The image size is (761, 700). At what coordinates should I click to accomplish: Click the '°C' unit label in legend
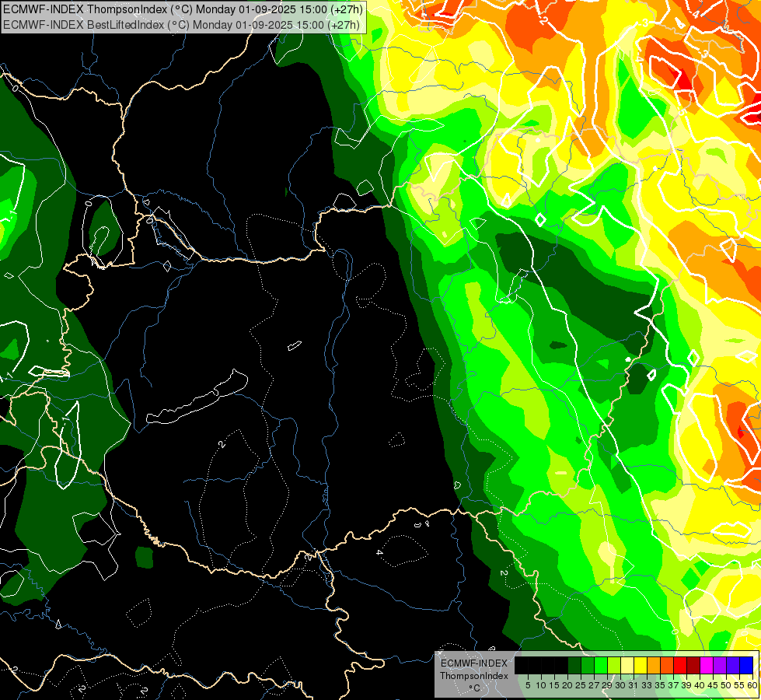coord(475,688)
